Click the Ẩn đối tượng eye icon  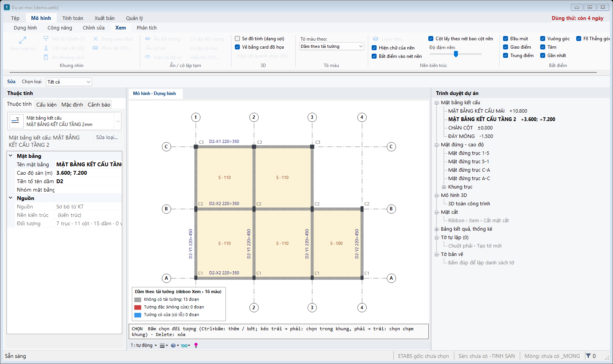[x=148, y=39]
